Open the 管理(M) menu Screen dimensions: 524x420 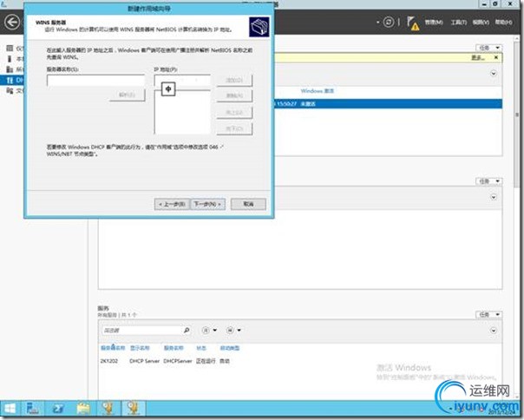pos(434,23)
